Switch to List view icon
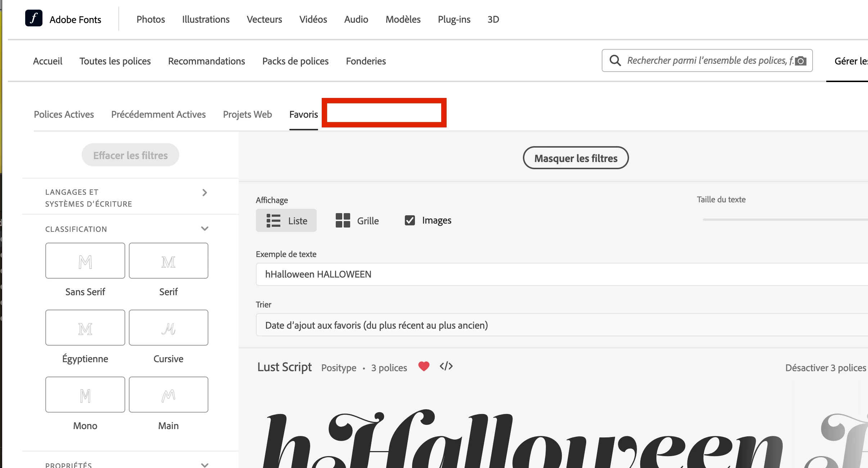The width and height of the screenshot is (868, 468). (x=273, y=221)
